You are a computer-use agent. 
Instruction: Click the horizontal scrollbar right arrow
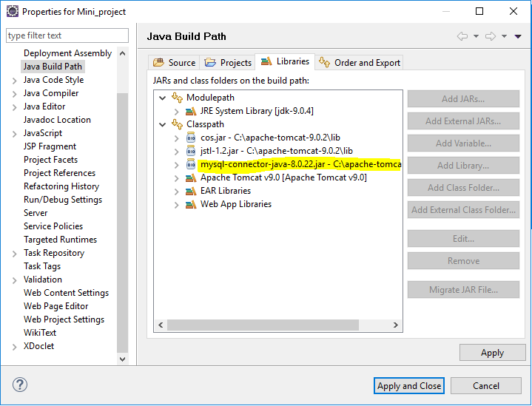[396, 325]
